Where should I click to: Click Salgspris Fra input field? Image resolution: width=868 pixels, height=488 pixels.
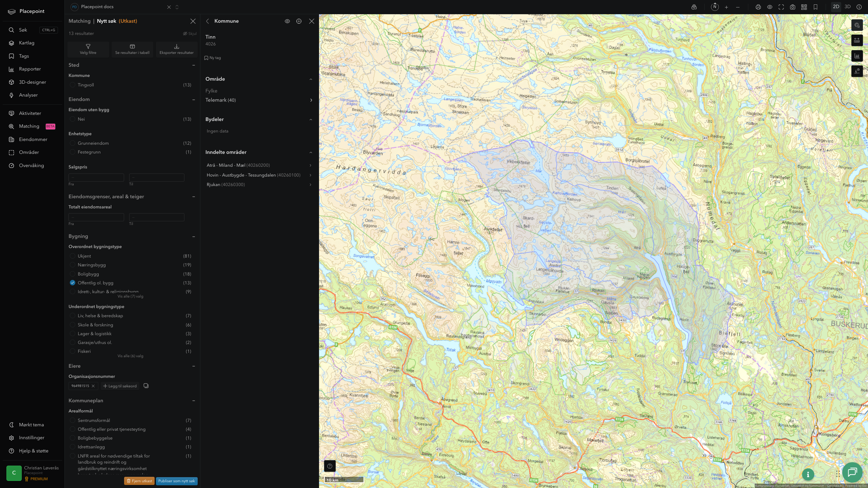[96, 177]
